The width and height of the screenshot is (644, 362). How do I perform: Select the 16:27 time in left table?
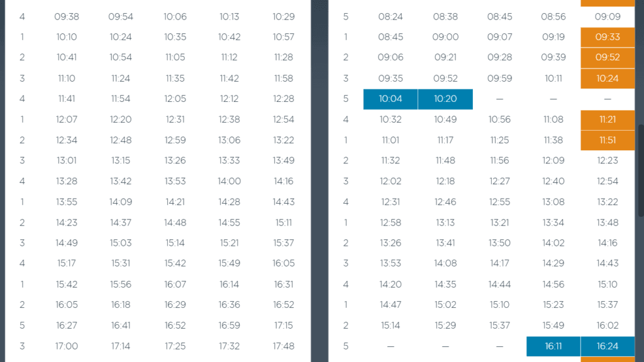pyautogui.click(x=67, y=326)
